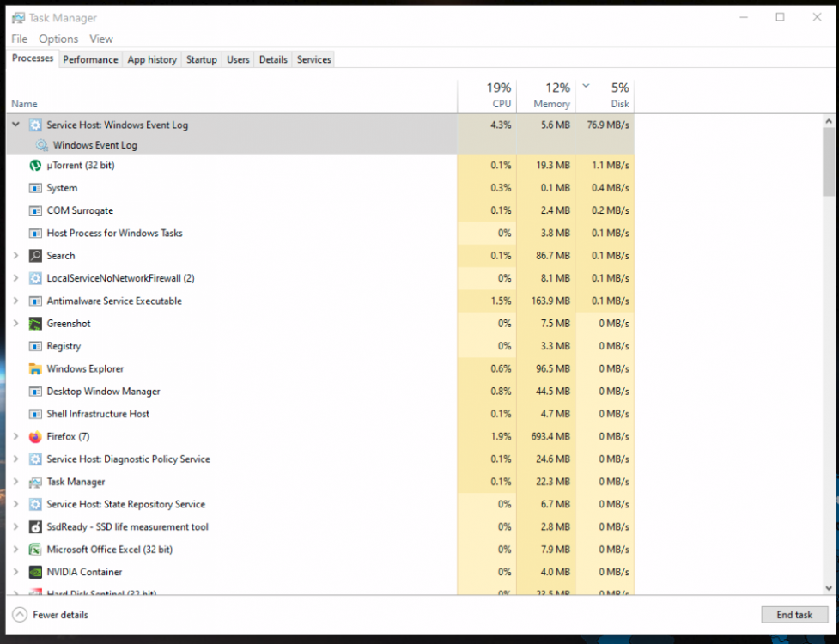The width and height of the screenshot is (839, 644).
Task: Click the Desktop Window Manager icon
Action: [x=35, y=392]
